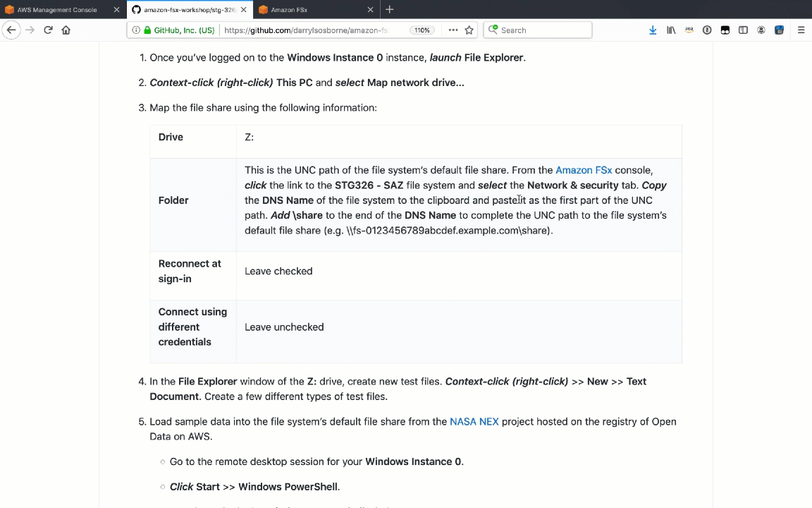Follow the NASA NEX link

click(474, 421)
